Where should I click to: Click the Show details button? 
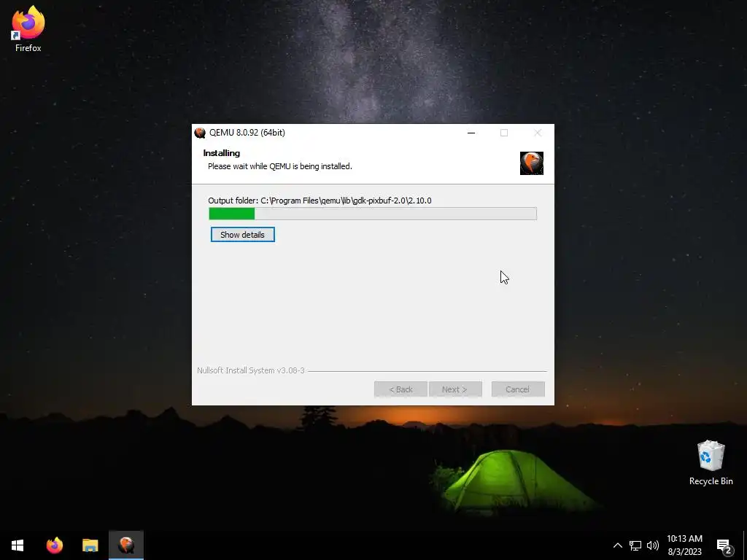[x=242, y=234]
